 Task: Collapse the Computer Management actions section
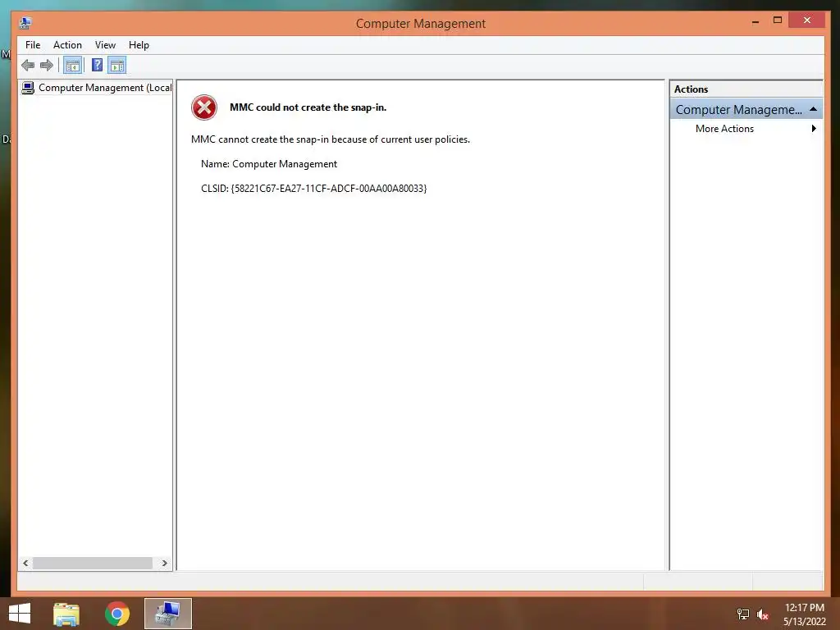pyautogui.click(x=813, y=109)
